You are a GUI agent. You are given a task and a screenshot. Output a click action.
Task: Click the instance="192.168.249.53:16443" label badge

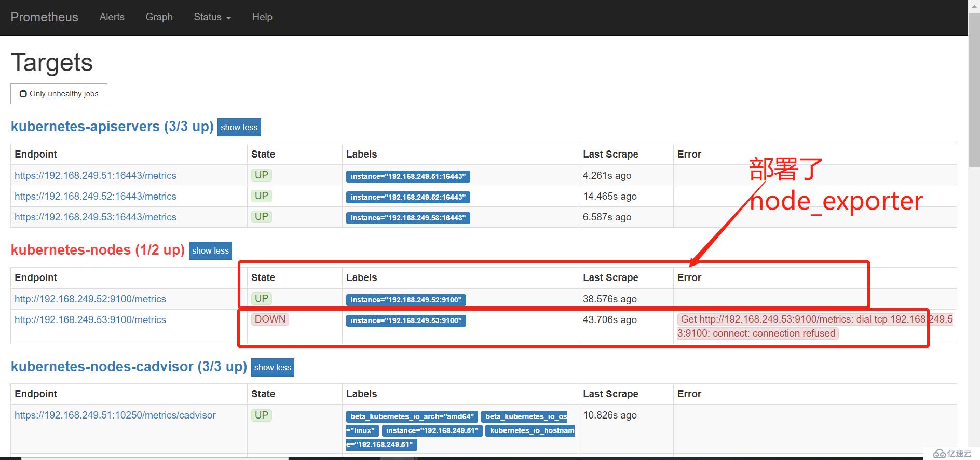[408, 218]
